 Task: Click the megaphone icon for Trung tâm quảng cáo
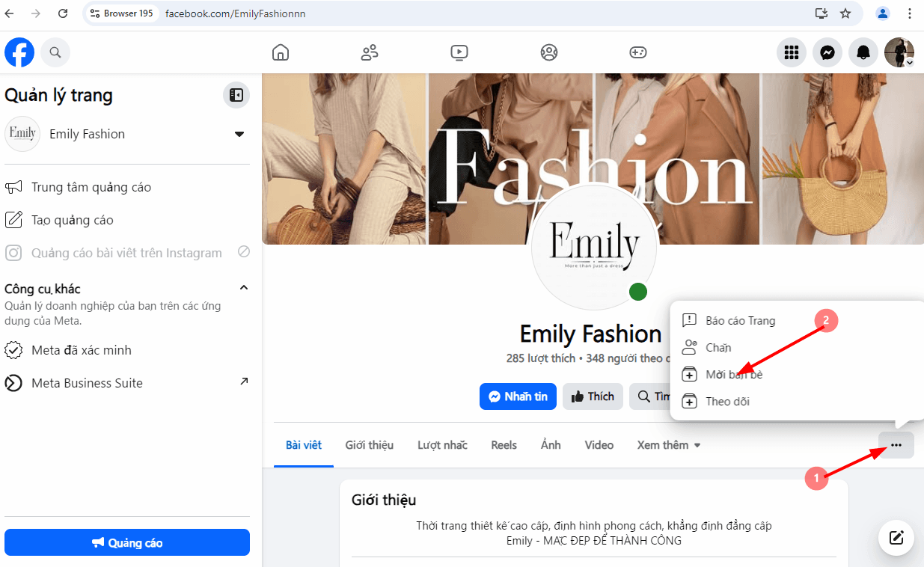point(13,187)
